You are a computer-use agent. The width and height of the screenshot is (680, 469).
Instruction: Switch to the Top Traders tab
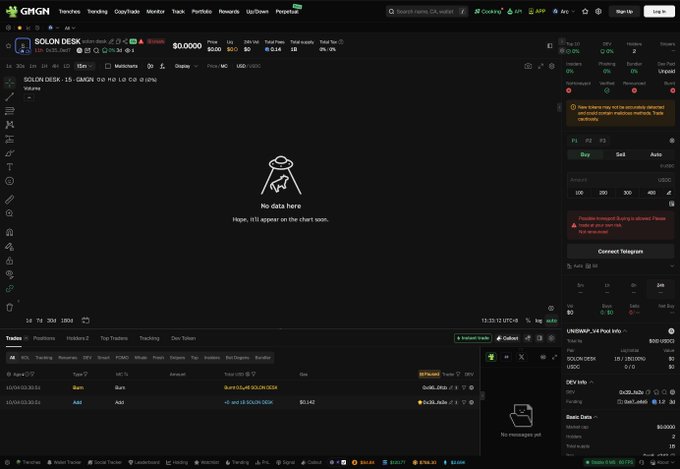(114, 338)
